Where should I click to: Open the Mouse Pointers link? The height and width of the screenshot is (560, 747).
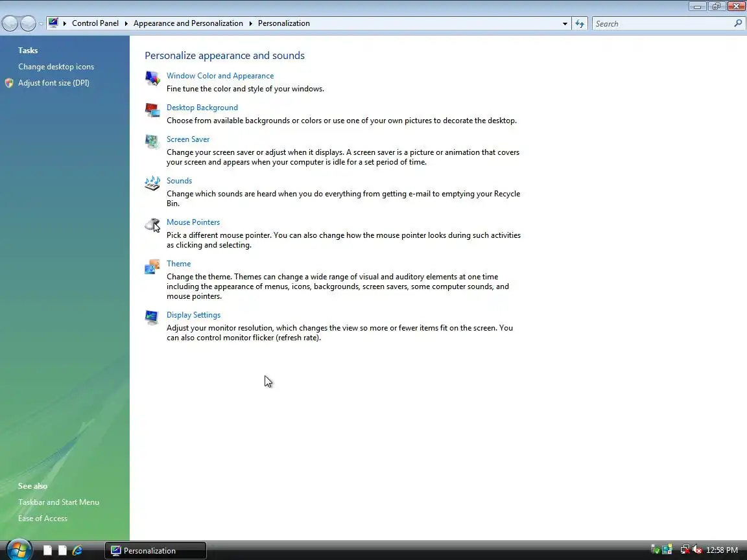[x=193, y=222]
